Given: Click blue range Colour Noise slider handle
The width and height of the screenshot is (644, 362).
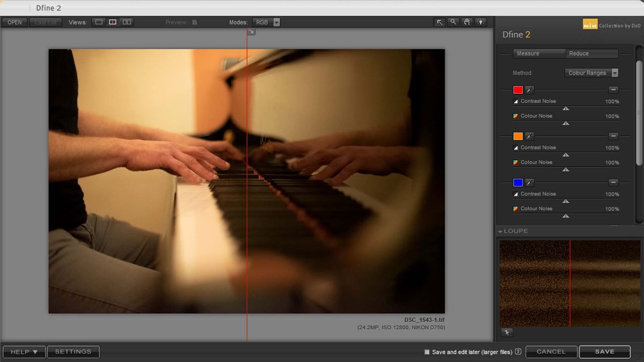Looking at the screenshot, I should tap(566, 216).
